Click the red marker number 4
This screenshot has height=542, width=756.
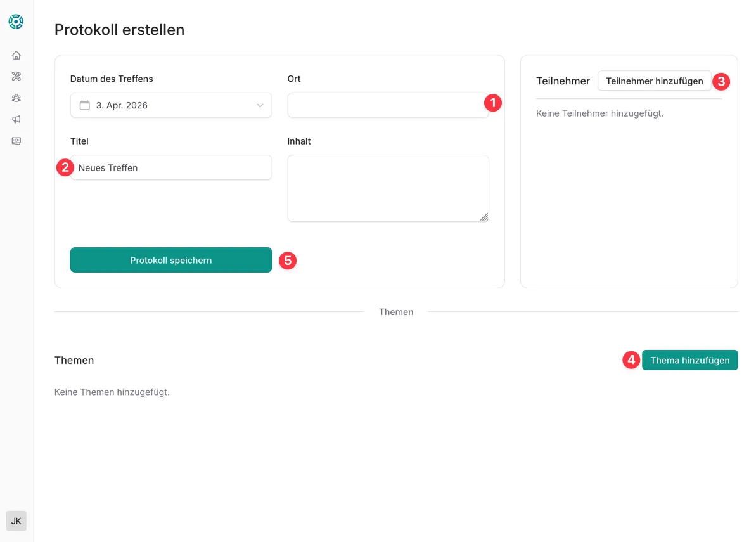click(x=631, y=360)
